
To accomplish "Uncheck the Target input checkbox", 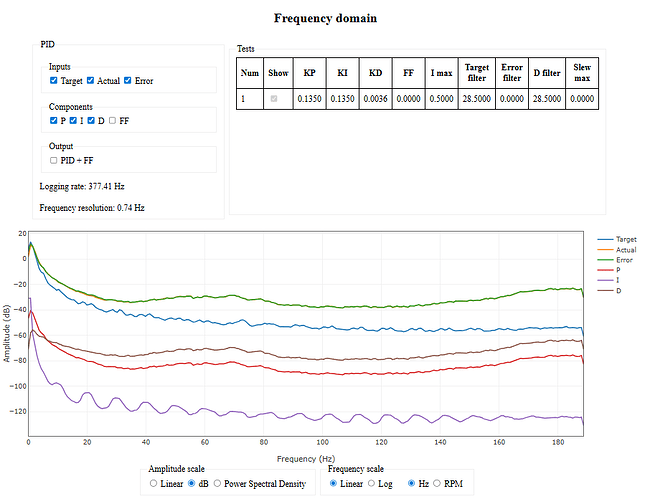I will pyautogui.click(x=54, y=80).
